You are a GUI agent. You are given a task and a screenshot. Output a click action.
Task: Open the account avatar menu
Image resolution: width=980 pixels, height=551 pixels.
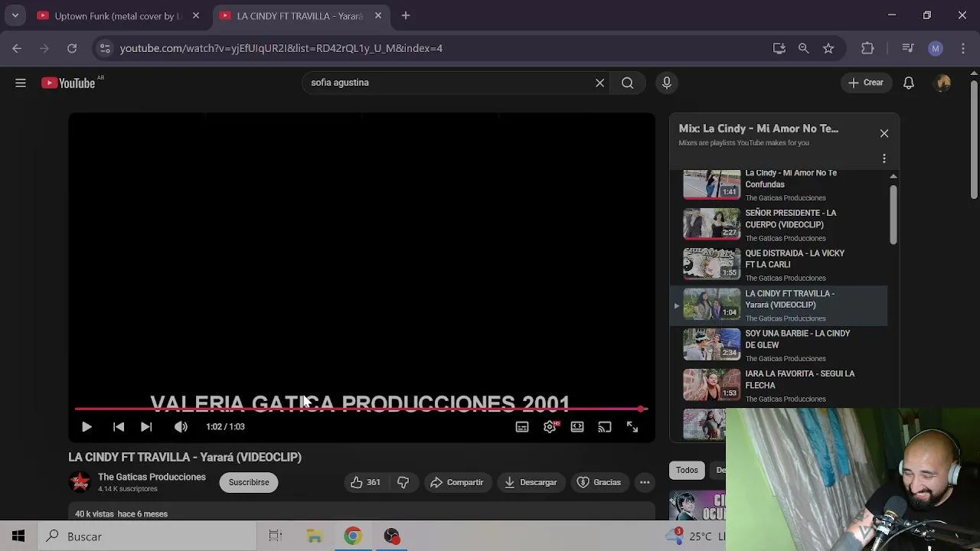943,83
